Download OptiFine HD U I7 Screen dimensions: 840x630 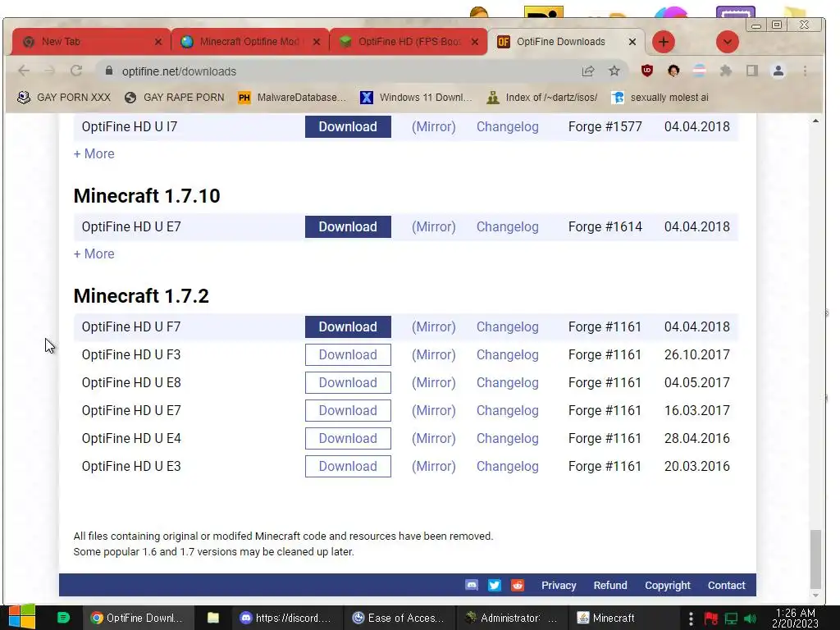point(348,127)
